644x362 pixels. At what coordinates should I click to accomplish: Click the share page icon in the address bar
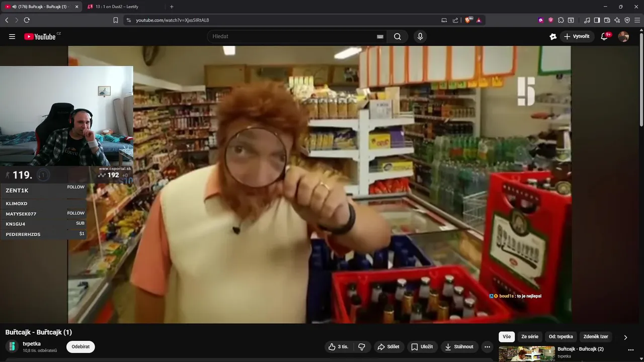[x=455, y=20]
